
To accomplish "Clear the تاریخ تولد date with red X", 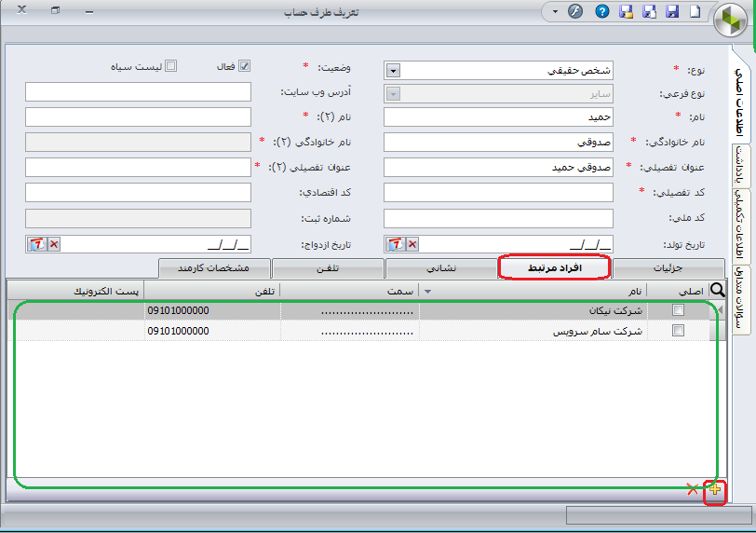I will [x=412, y=244].
